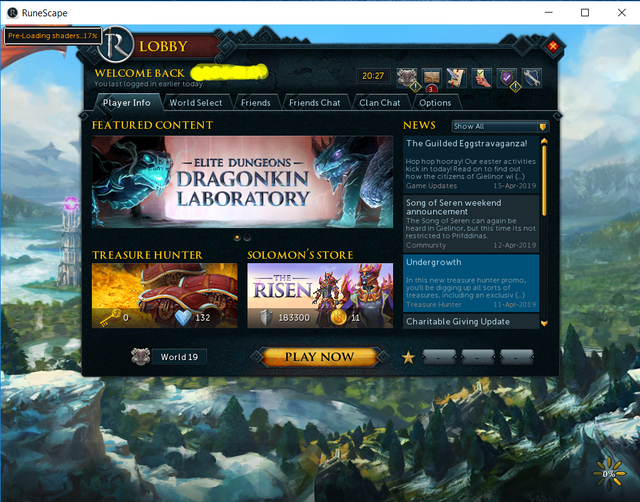The image size is (640, 502).
Task: Select the second featured content carousel dot
Action: pyautogui.click(x=247, y=237)
